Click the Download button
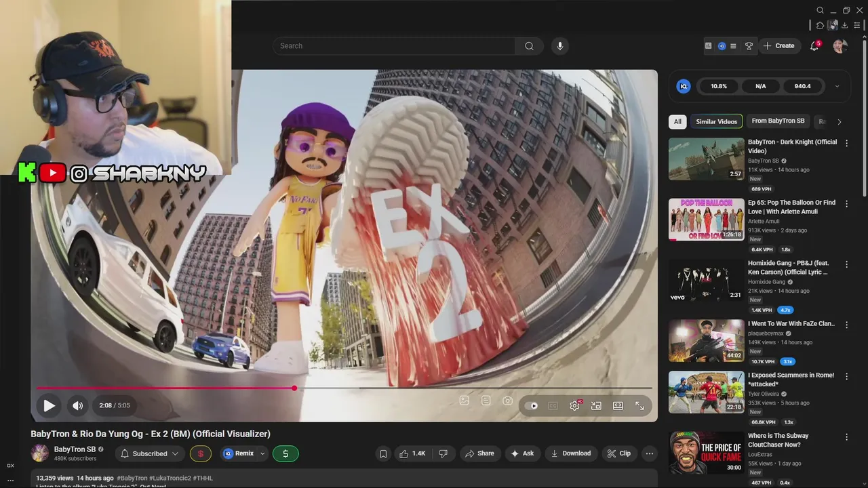Image resolution: width=868 pixels, height=488 pixels. (x=570, y=453)
